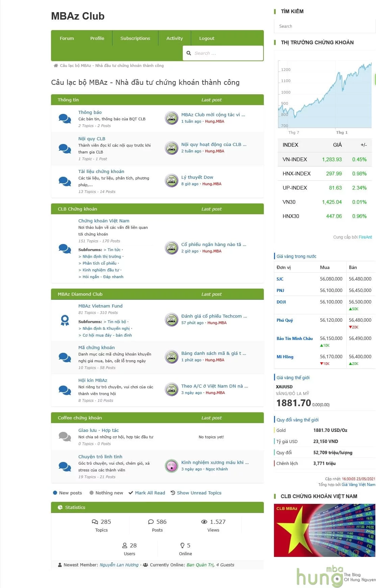Viewport: 376px width, 588px height.
Task: Open avatar beside Lý thuyết Dow post
Action: [x=172, y=180]
